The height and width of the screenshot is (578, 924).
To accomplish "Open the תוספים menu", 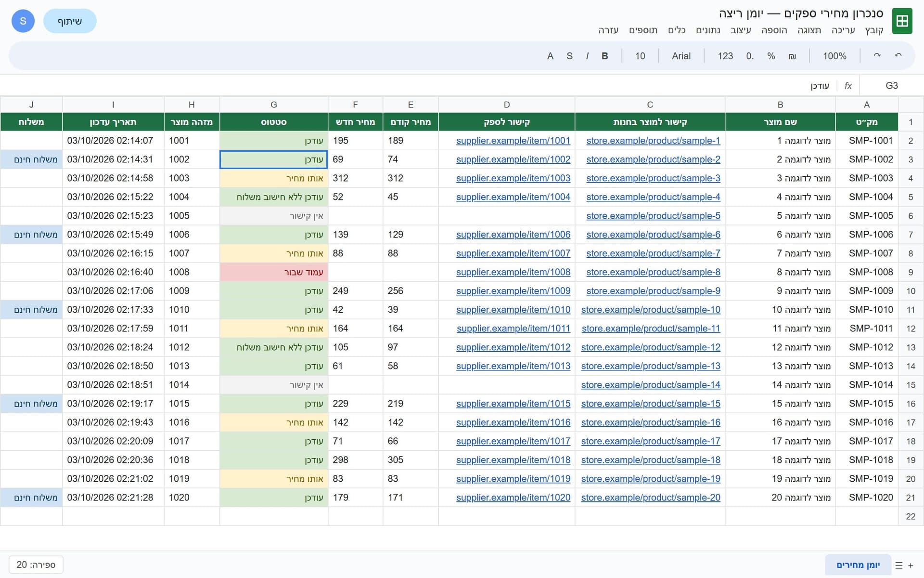I will 643,30.
